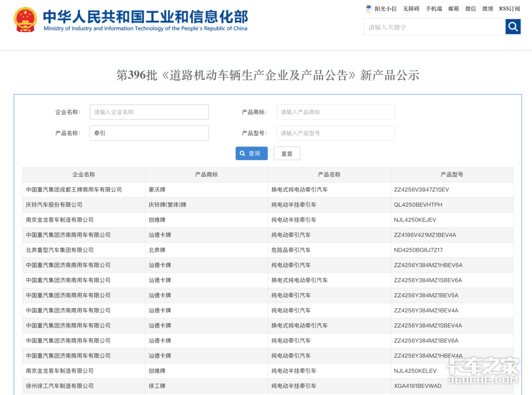Select model ZZ4256Y384MZ1HBEV6A
This screenshot has width=532, height=395.
click(428, 265)
